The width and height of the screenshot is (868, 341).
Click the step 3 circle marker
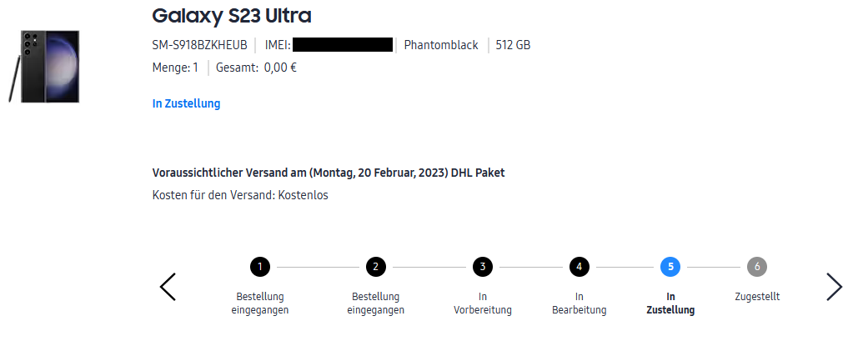(x=482, y=267)
